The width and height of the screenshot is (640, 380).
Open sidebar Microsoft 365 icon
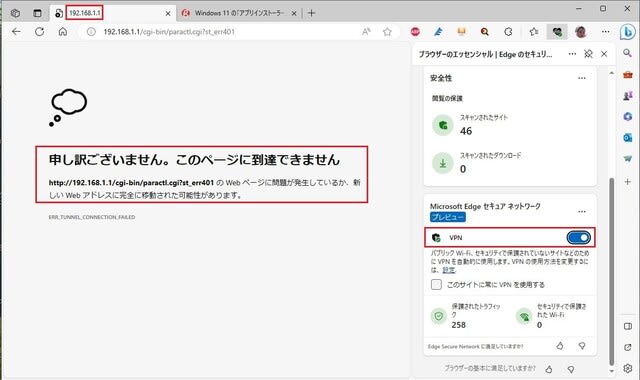click(x=628, y=117)
